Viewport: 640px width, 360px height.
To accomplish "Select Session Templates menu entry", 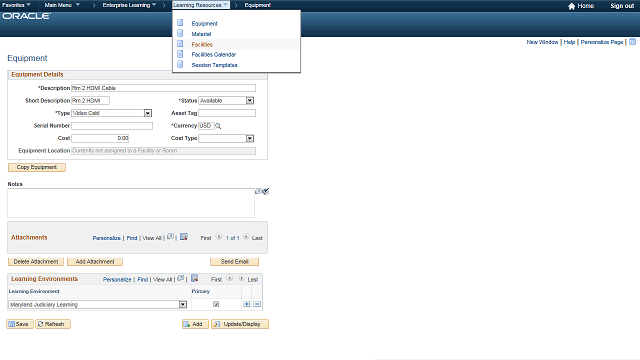I will [x=214, y=65].
